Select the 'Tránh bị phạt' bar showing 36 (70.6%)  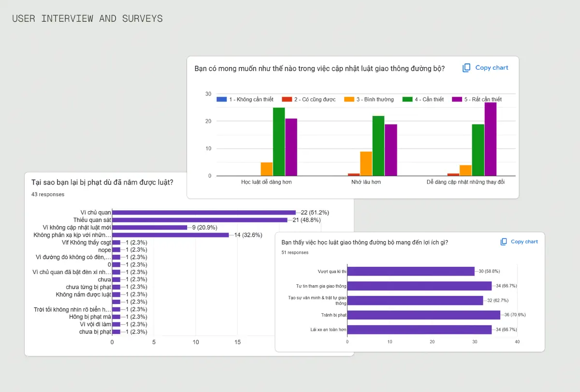point(423,315)
